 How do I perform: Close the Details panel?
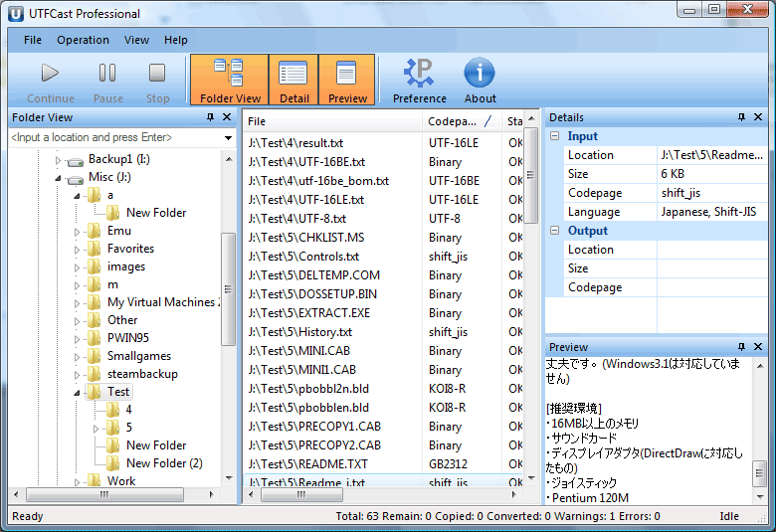click(x=758, y=117)
